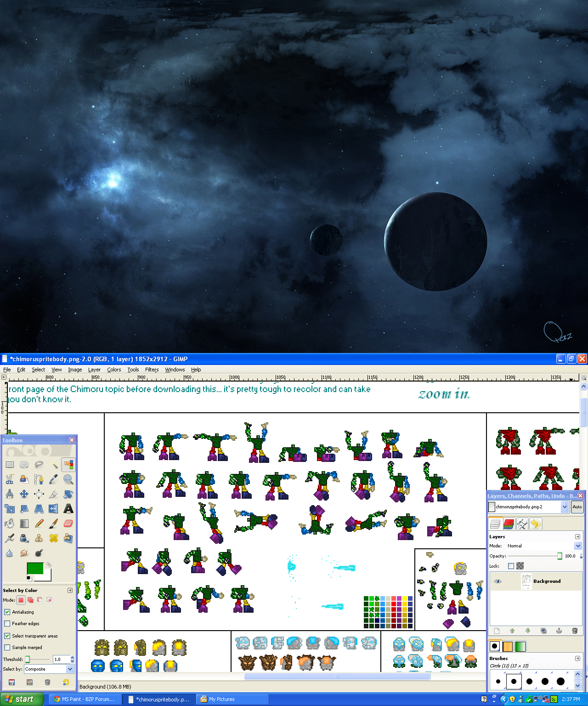
Task: Toggle the Lock pixels checkbox in Layers
Action: tap(511, 566)
